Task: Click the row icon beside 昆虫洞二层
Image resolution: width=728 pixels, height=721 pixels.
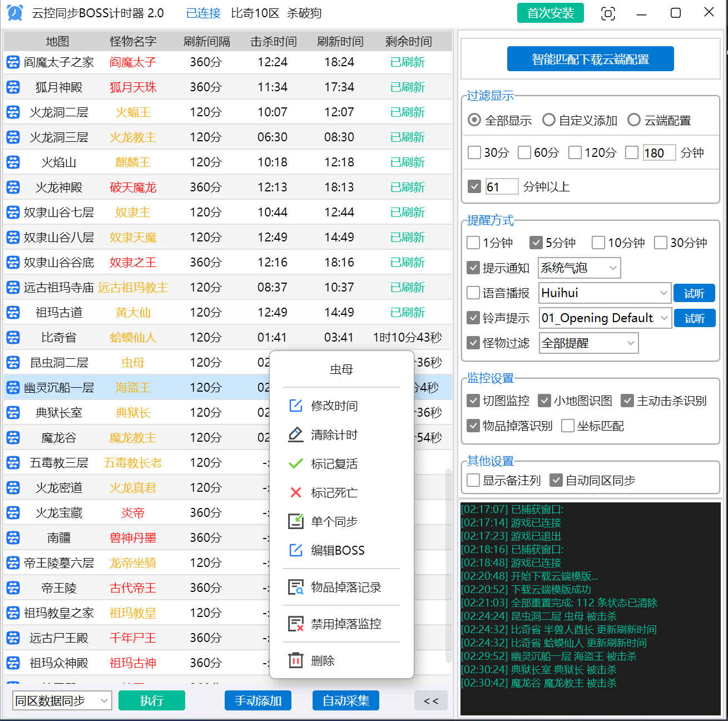Action: (13, 363)
